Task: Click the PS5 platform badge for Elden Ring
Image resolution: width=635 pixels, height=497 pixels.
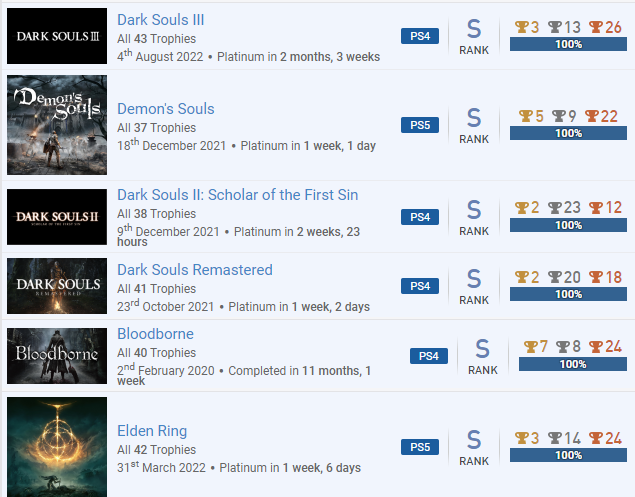Action: coord(420,447)
